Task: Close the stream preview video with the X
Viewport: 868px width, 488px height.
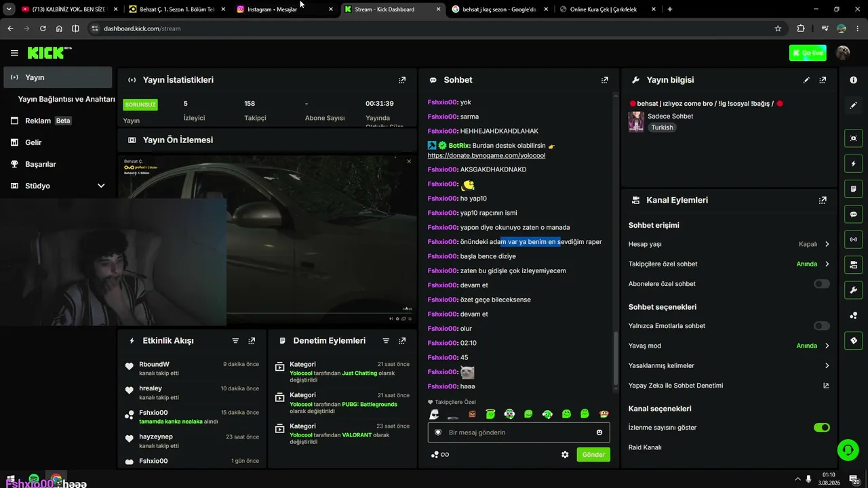Action: click(x=409, y=161)
